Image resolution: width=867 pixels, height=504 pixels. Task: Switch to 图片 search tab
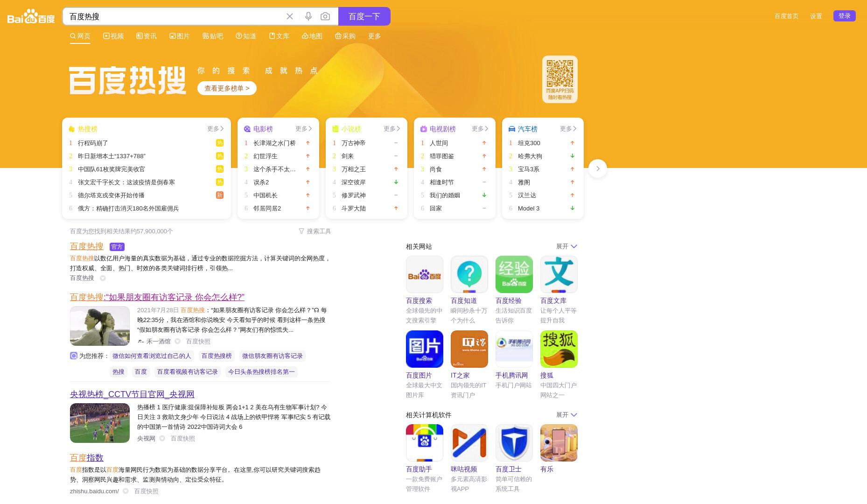tap(180, 36)
